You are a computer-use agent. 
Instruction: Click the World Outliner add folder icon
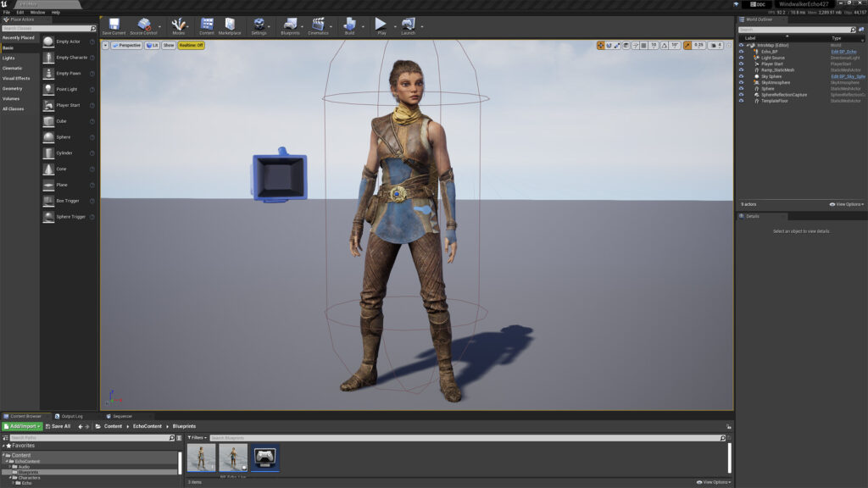(x=861, y=30)
